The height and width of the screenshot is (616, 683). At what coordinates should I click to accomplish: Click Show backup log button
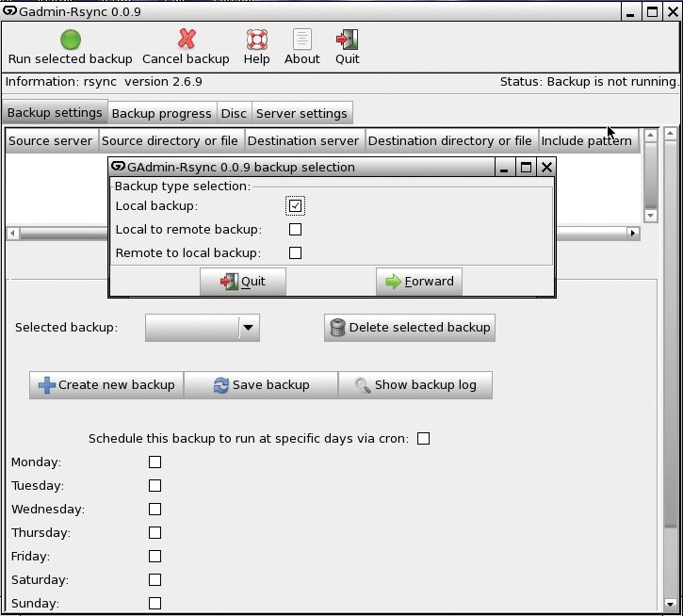coord(415,385)
